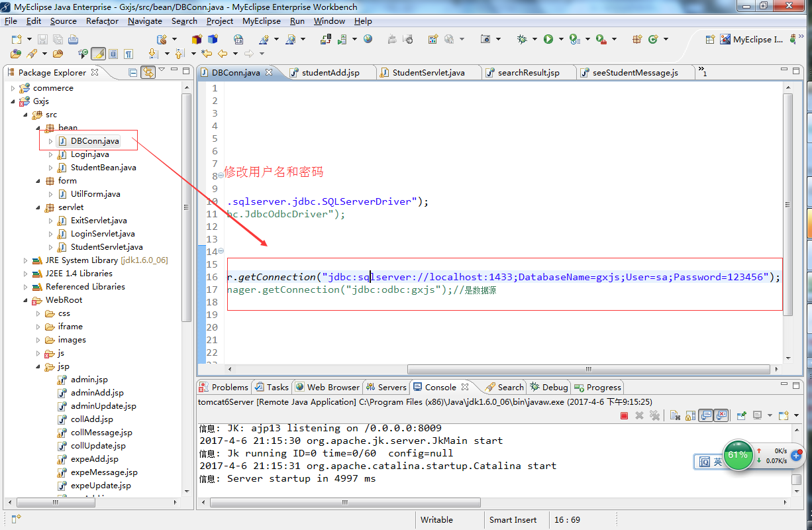This screenshot has height=530, width=812.
Task: Collapse the Gxjs project node
Action: click(13, 101)
